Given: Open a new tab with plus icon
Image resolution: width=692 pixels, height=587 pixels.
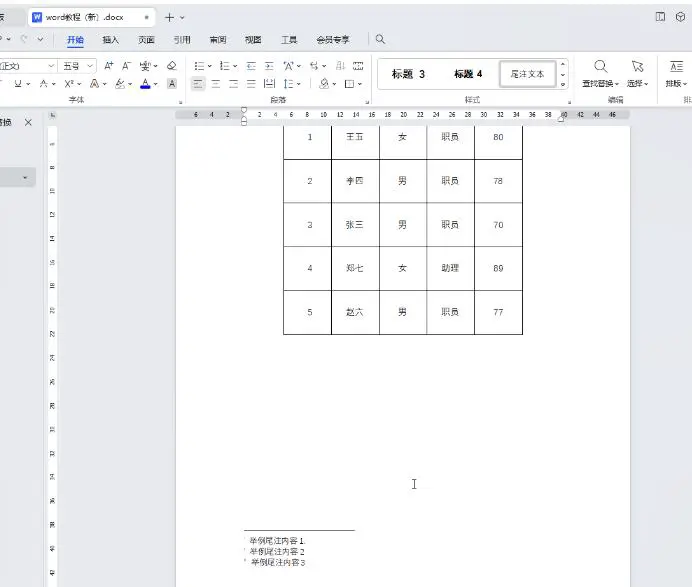Looking at the screenshot, I should pos(169,18).
